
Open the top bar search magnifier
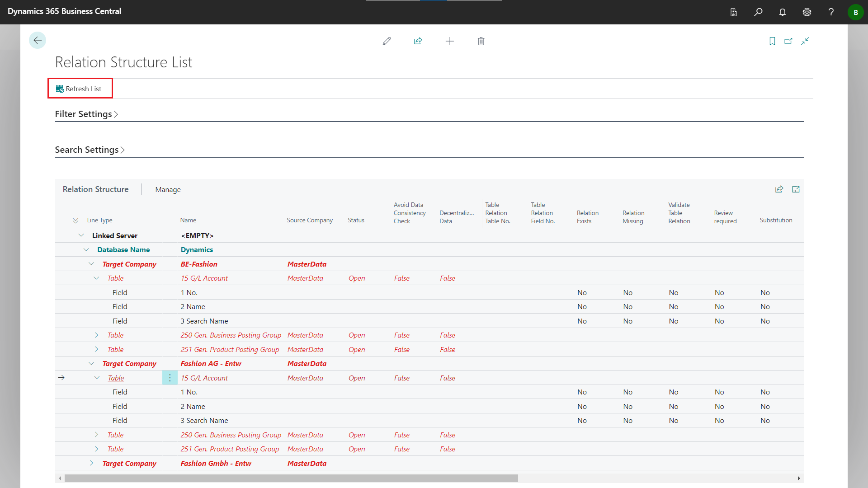[x=758, y=12]
